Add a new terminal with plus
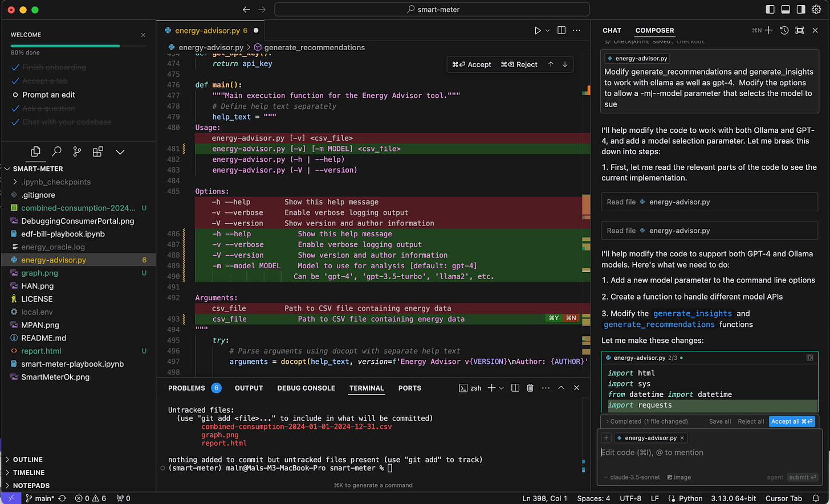 [491, 388]
